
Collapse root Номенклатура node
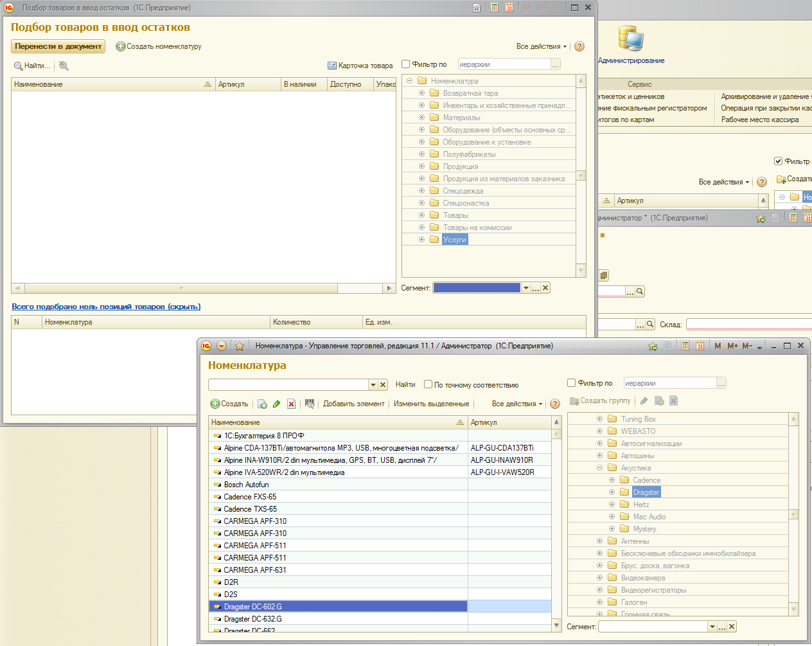click(409, 81)
